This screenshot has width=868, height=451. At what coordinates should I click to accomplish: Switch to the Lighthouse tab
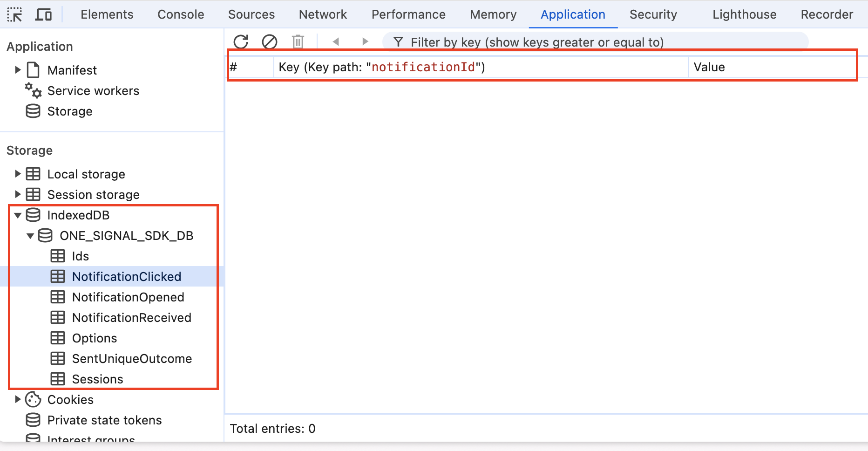coord(744,14)
